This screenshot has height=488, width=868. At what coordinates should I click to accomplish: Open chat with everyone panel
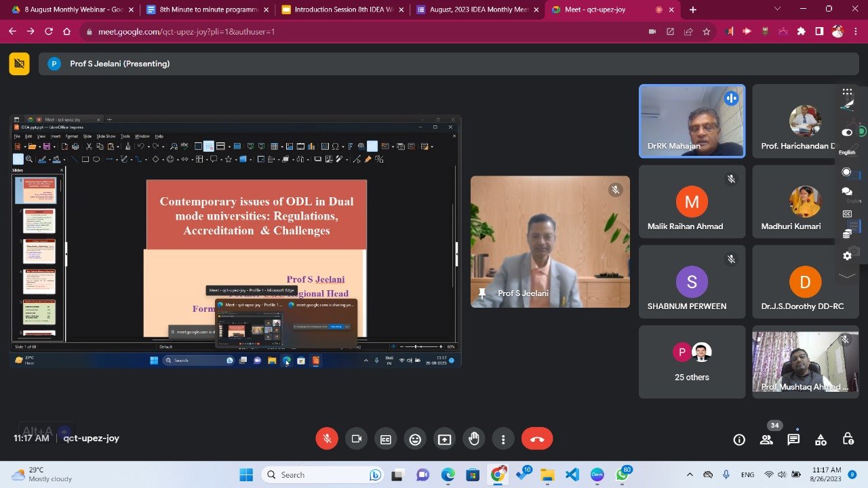(793, 439)
